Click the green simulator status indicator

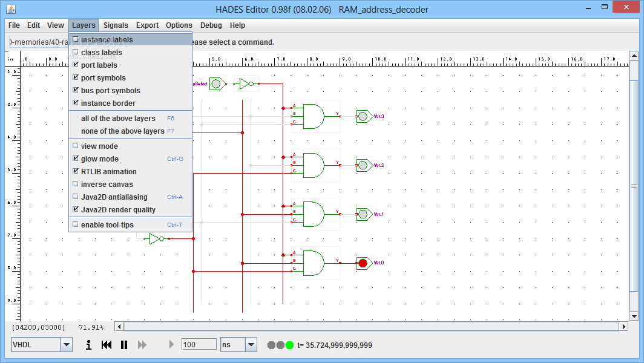point(289,345)
